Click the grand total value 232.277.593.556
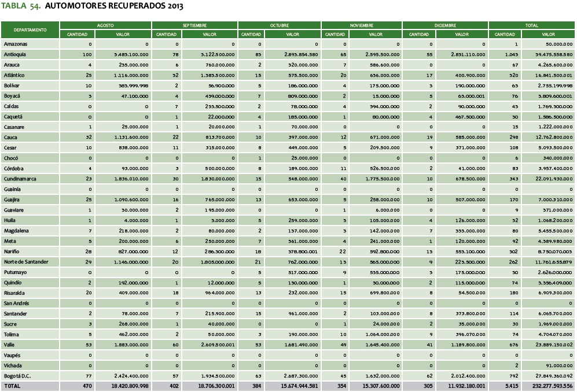The height and width of the screenshot is (392, 577). (x=547, y=386)
